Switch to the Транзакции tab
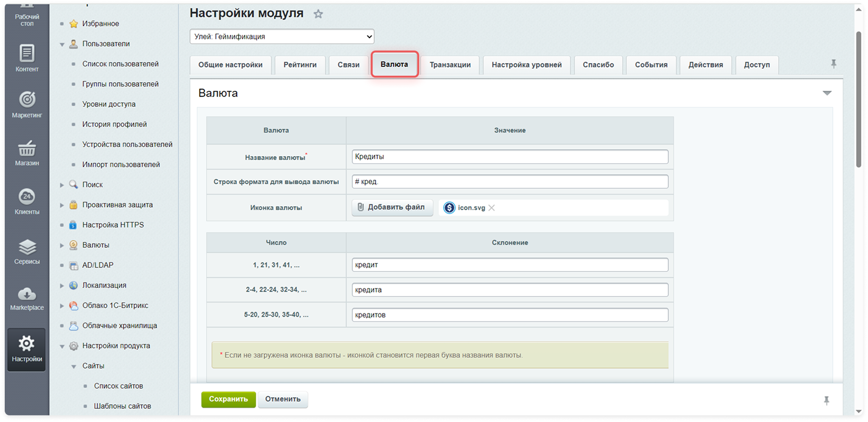The height and width of the screenshot is (422, 868). click(x=450, y=65)
